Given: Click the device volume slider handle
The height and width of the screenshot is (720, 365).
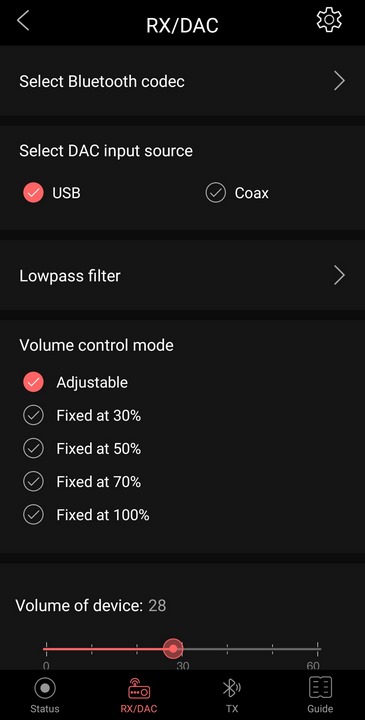Looking at the screenshot, I should click(x=173, y=649).
